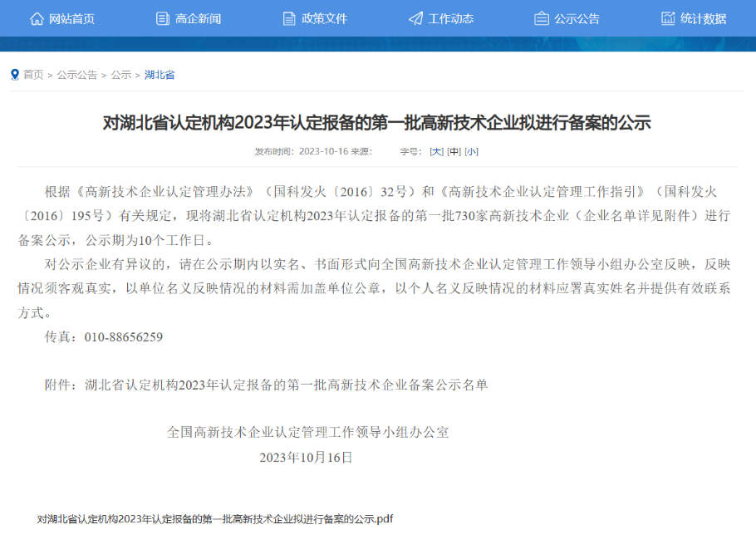Viewport: 756px width, 554px height.
Task: Click the paper plane icon beside 工作动态
Action: 415,18
